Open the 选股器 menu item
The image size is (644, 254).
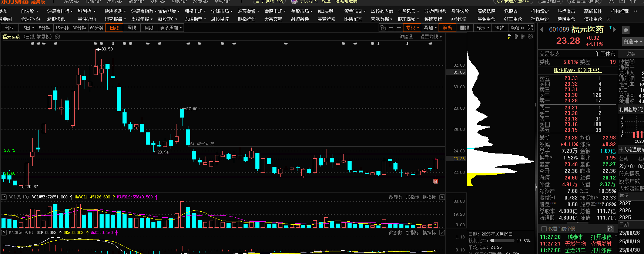pyautogui.click(x=511, y=11)
